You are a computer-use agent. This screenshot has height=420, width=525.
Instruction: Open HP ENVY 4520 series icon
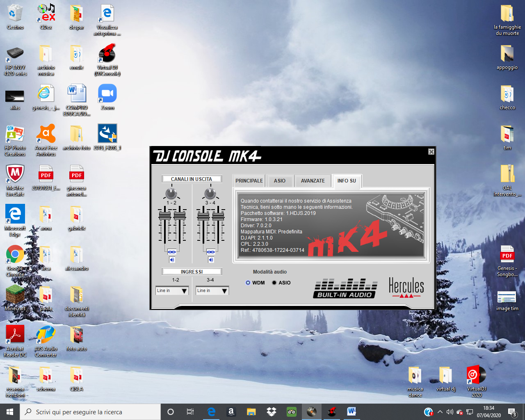coord(15,60)
